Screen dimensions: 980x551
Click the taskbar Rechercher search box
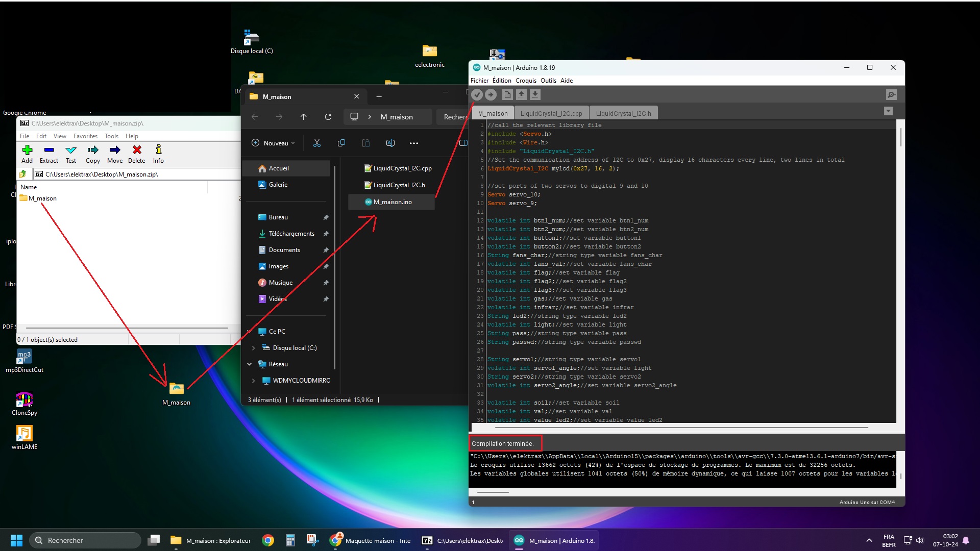86,540
